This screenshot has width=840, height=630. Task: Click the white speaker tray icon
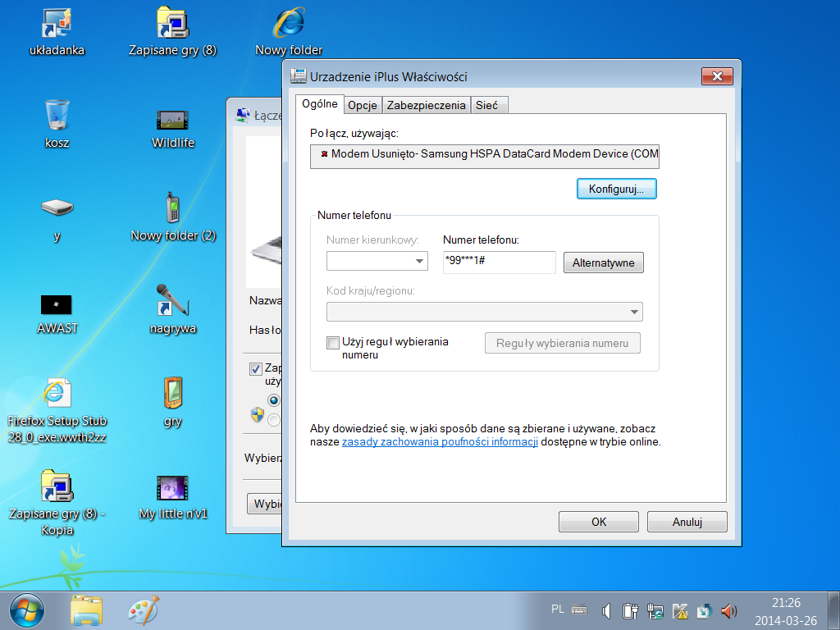[606, 610]
